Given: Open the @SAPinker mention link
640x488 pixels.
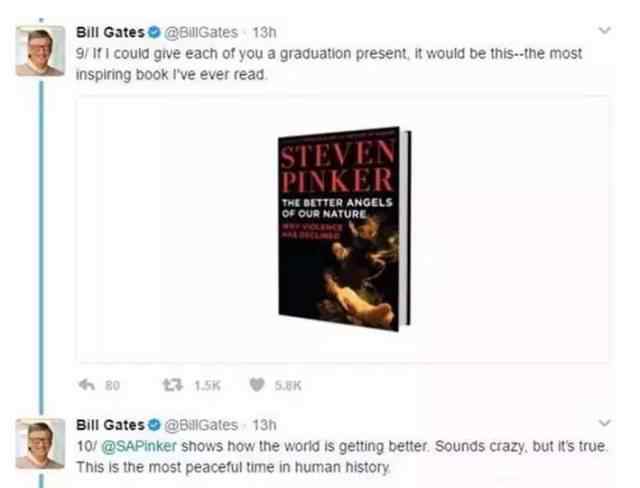Looking at the screenshot, I should pyautogui.click(x=139, y=446).
